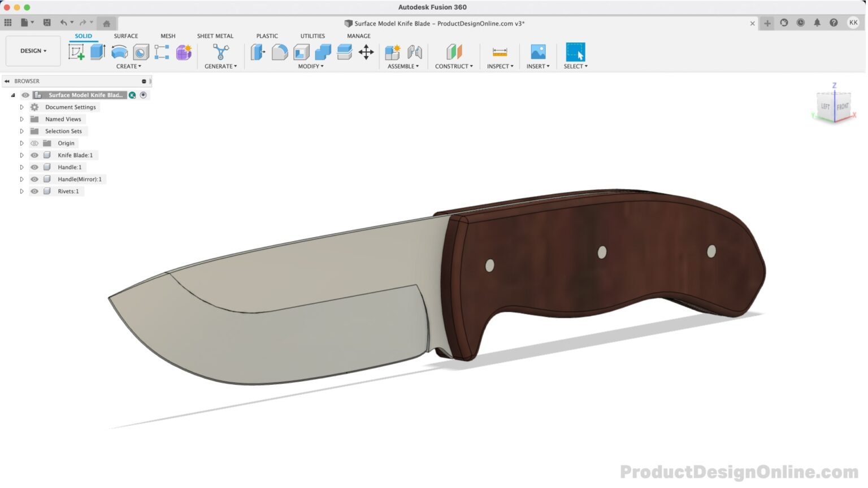Select the Press Pull modify tool

click(x=258, y=52)
